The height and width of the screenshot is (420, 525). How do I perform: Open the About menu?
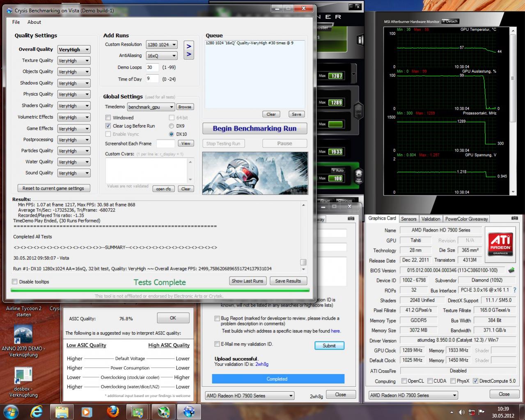(34, 22)
